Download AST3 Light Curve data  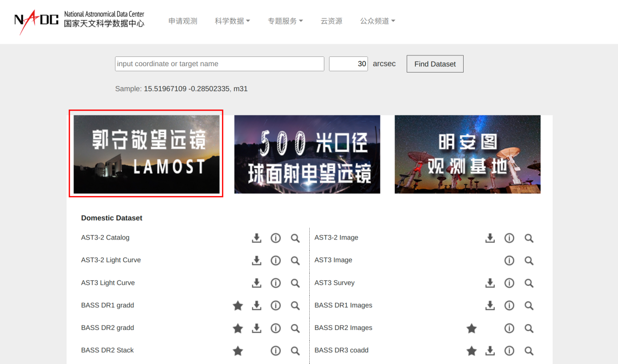click(x=257, y=283)
